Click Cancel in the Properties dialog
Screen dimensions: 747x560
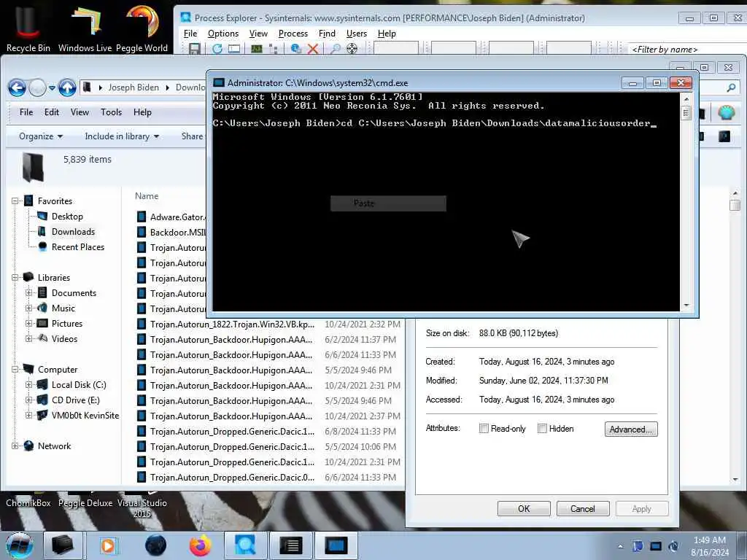click(x=583, y=508)
